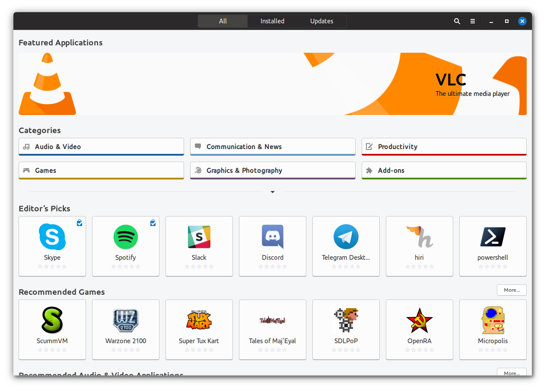Click the Skype star rating
The height and width of the screenshot is (392, 547).
pos(52,267)
